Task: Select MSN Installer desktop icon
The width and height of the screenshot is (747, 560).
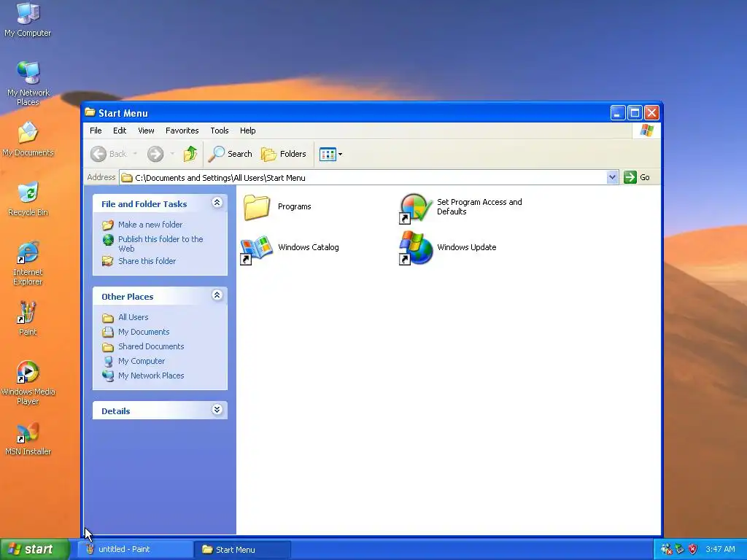Action: tap(28, 438)
